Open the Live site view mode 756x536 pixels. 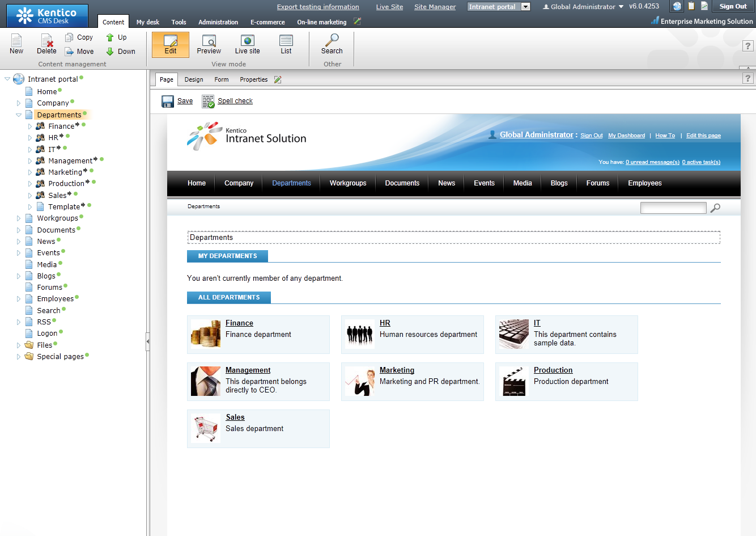[x=247, y=41]
